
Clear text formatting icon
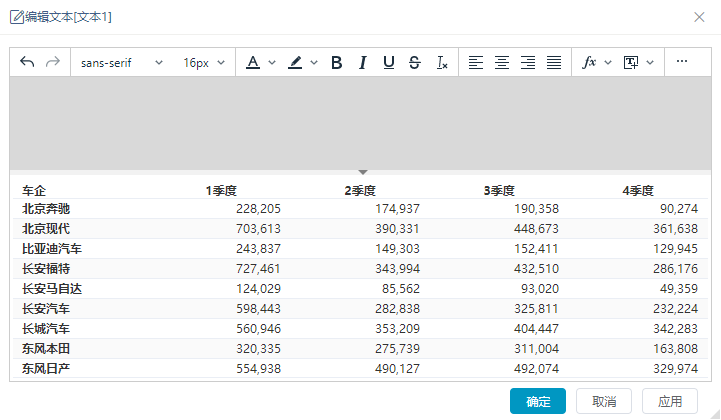[442, 62]
